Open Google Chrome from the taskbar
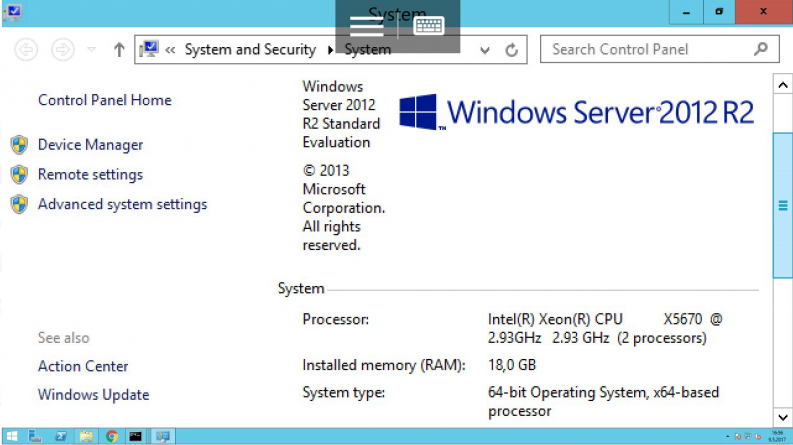Screen dimensions: 793x445 (x=112, y=436)
